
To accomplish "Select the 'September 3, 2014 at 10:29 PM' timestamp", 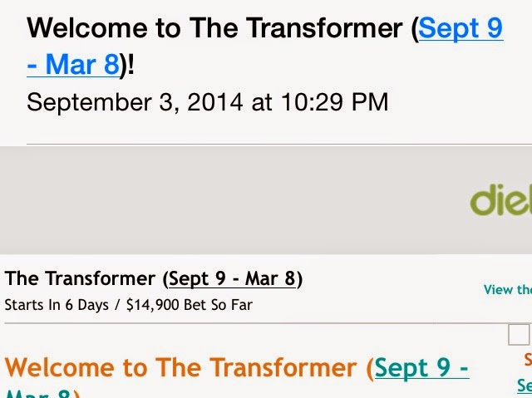I will coord(207,102).
